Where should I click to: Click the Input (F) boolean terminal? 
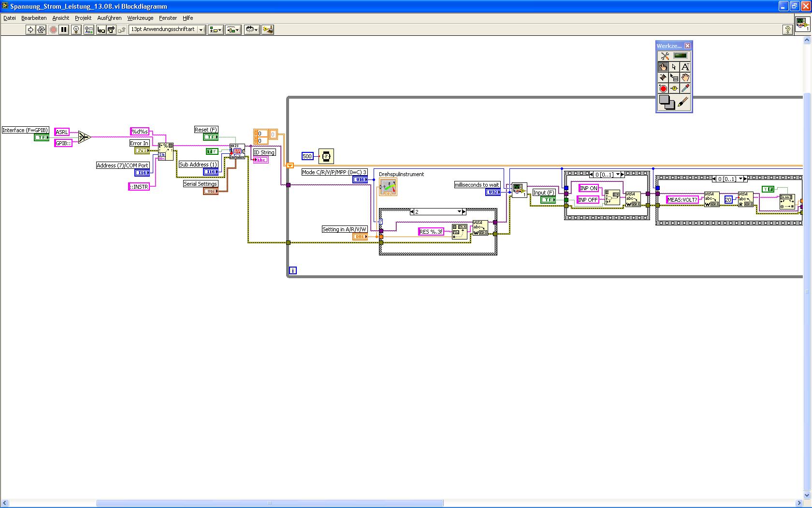tap(548, 200)
